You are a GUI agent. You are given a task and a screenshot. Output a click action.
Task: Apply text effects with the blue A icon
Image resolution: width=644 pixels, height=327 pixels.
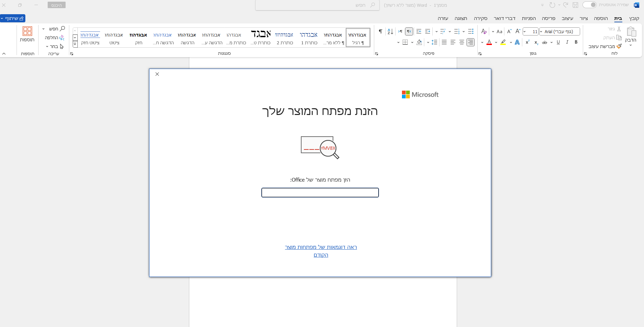(517, 42)
